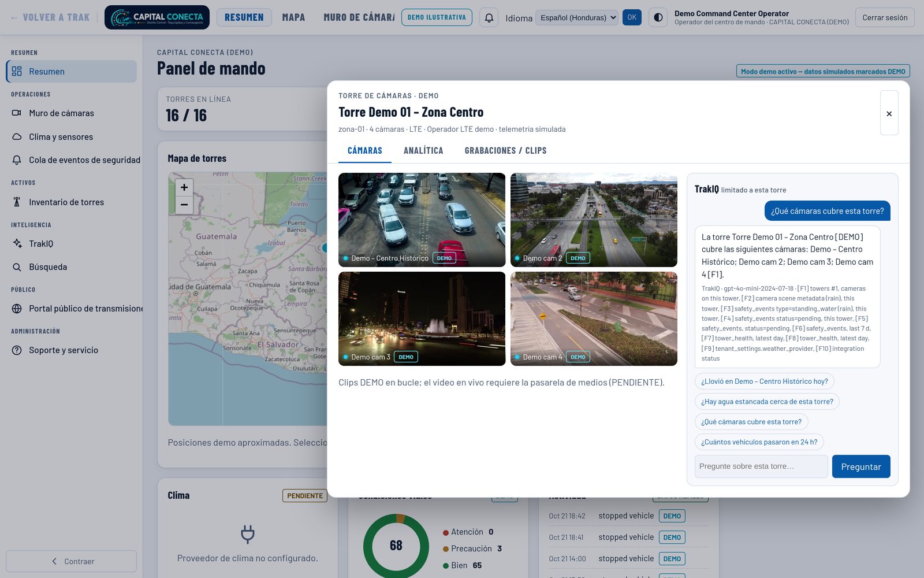The width and height of the screenshot is (924, 578).
Task: Click the Búsqueda magnifier icon
Action: (x=17, y=266)
